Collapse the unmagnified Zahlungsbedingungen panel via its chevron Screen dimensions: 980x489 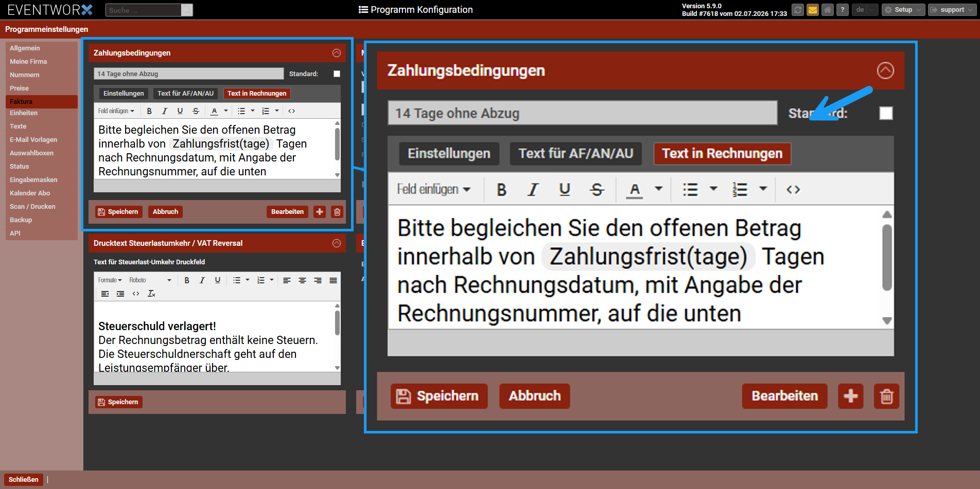(337, 53)
